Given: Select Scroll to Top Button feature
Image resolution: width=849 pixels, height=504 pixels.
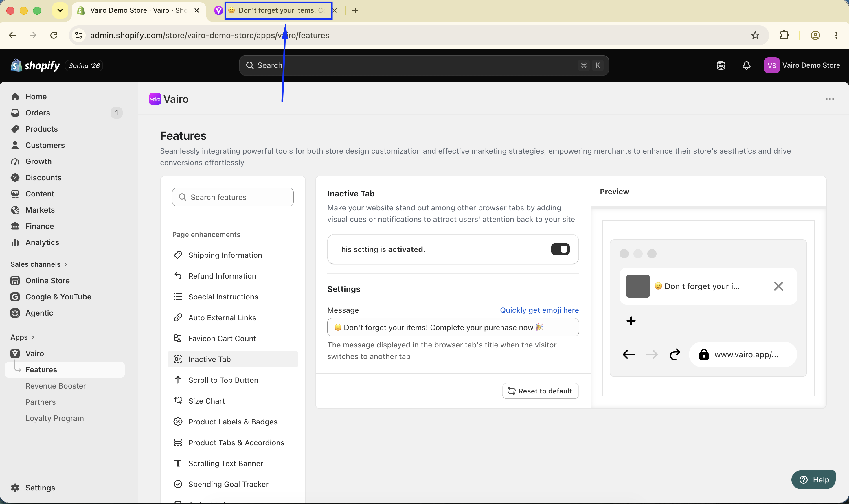Looking at the screenshot, I should pos(233,380).
